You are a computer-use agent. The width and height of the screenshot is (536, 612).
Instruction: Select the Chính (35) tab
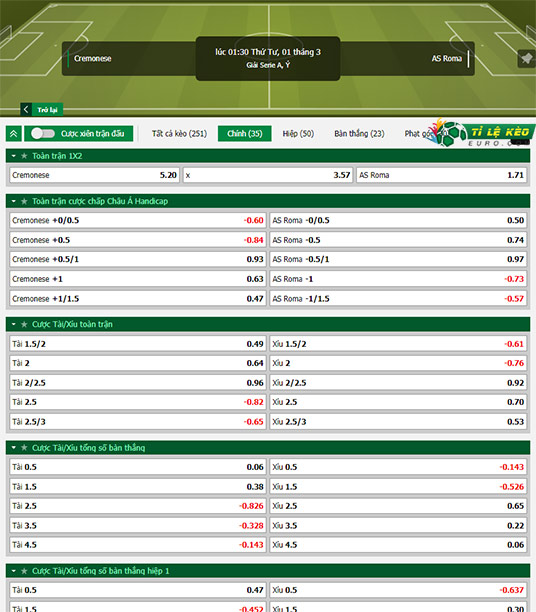[245, 133]
